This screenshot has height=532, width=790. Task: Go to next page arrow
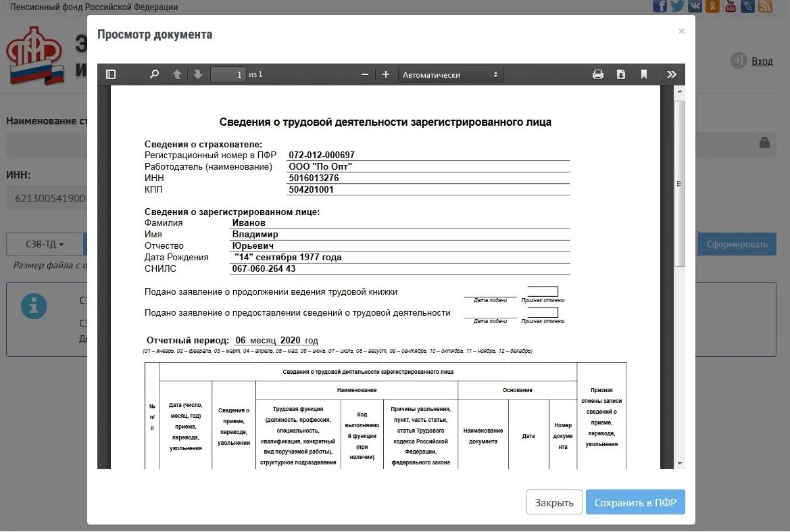click(197, 74)
